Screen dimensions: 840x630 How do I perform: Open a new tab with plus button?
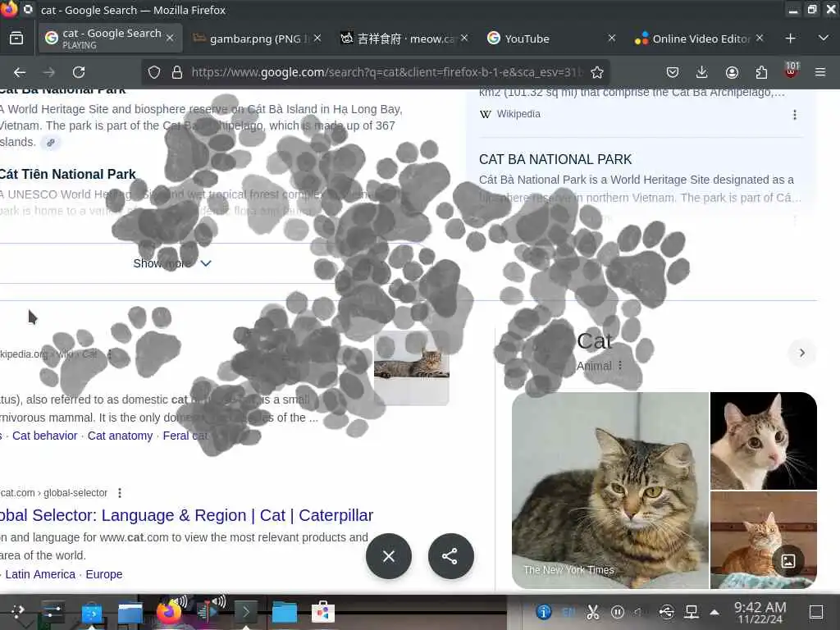(x=790, y=39)
